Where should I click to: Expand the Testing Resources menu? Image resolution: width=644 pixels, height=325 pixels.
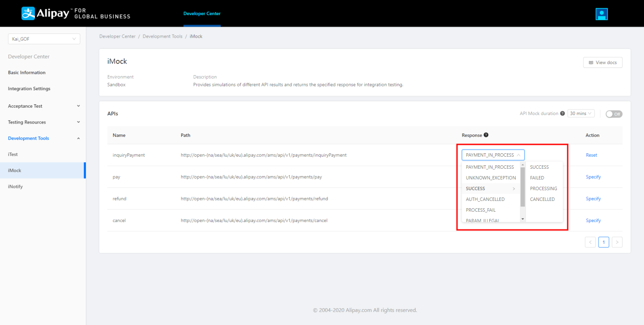pos(78,122)
